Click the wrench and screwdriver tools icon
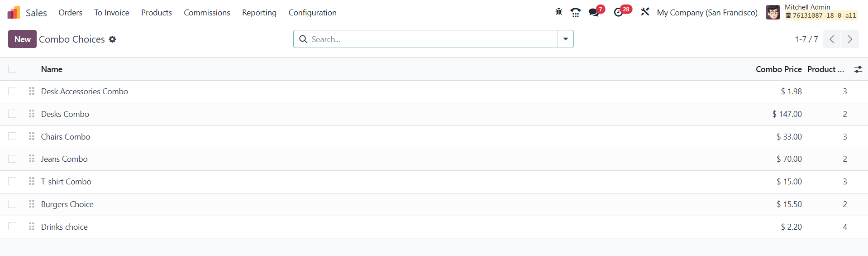The height and width of the screenshot is (256, 868). (x=645, y=12)
